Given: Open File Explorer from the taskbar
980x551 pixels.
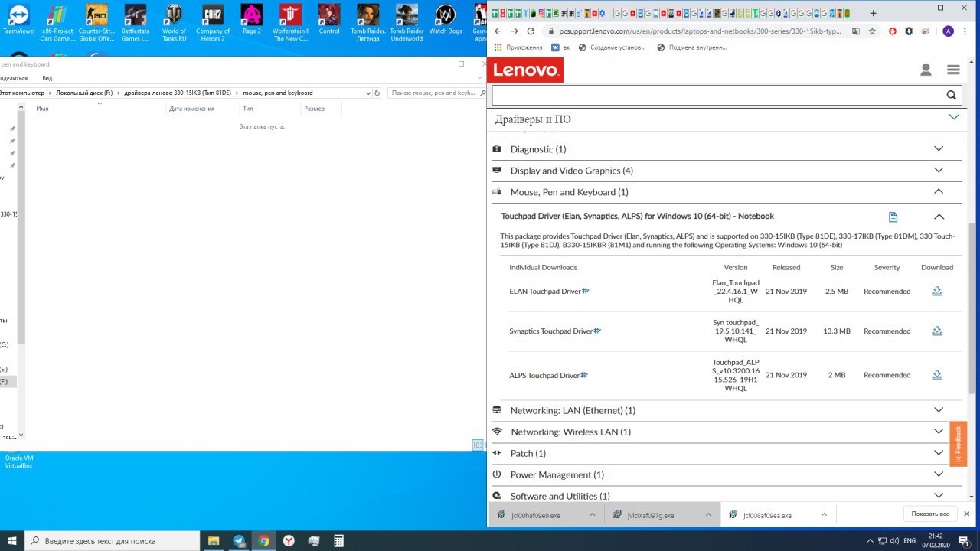Looking at the screenshot, I should (214, 541).
